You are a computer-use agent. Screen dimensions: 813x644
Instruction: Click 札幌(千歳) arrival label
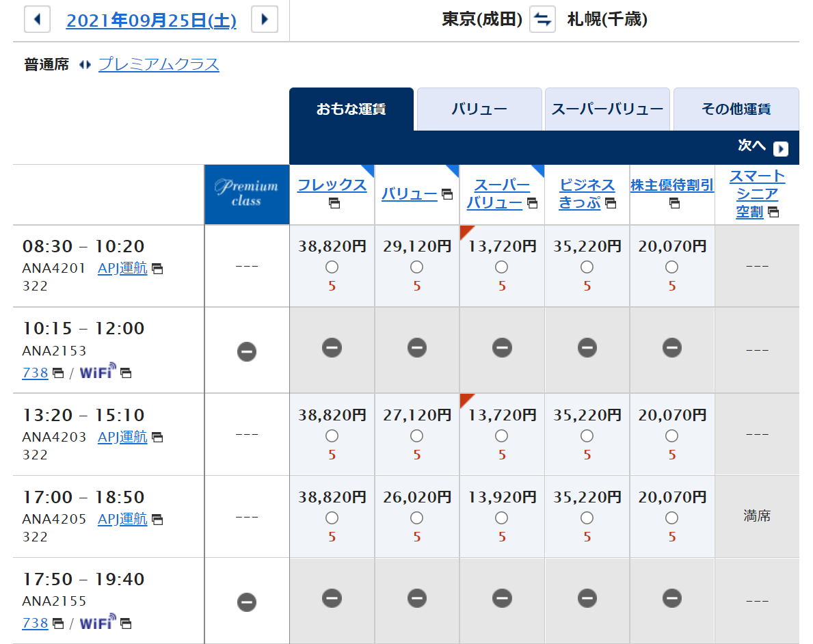pyautogui.click(x=607, y=20)
